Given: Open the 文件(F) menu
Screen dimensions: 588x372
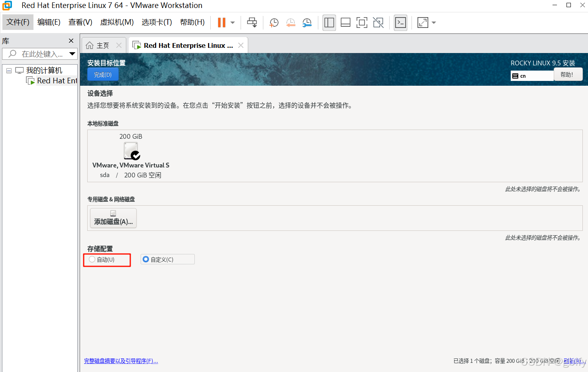Looking at the screenshot, I should point(18,22).
